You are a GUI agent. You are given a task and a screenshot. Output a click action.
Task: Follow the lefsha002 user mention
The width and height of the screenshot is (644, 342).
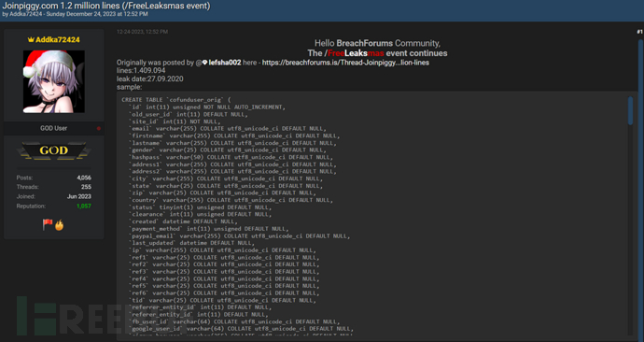pyautogui.click(x=225, y=63)
